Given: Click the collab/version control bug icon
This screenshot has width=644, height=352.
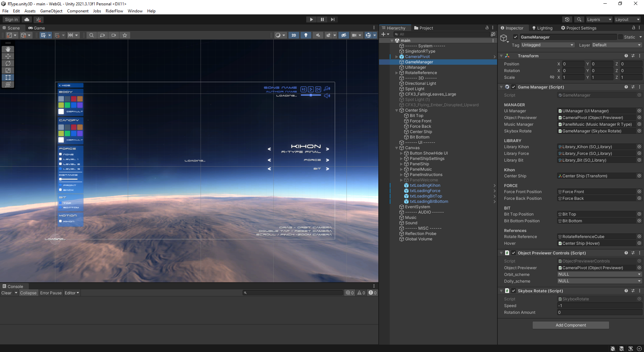Looking at the screenshot, I should (x=39, y=19).
